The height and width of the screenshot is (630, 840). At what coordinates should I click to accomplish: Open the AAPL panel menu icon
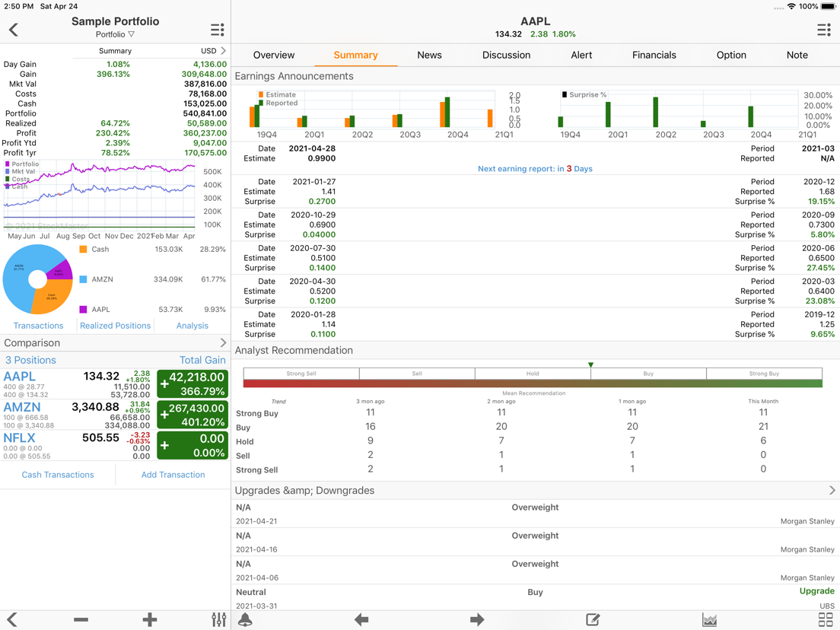(x=823, y=30)
